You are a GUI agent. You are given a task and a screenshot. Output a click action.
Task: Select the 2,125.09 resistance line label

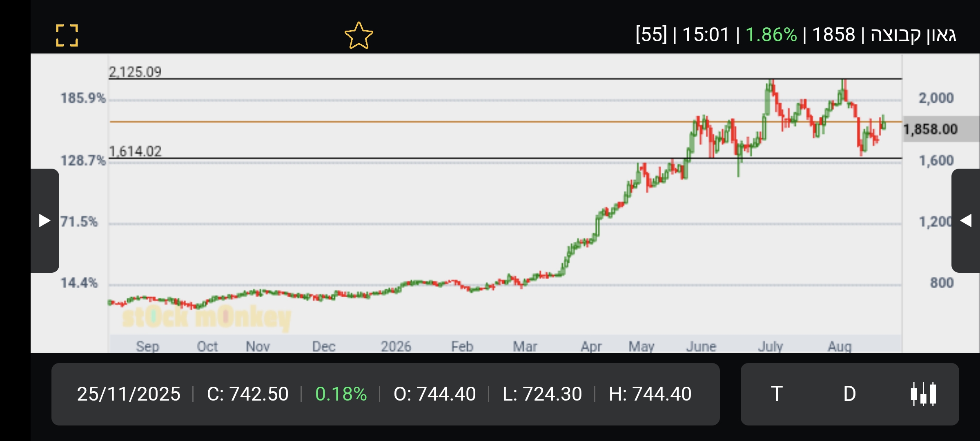[135, 72]
